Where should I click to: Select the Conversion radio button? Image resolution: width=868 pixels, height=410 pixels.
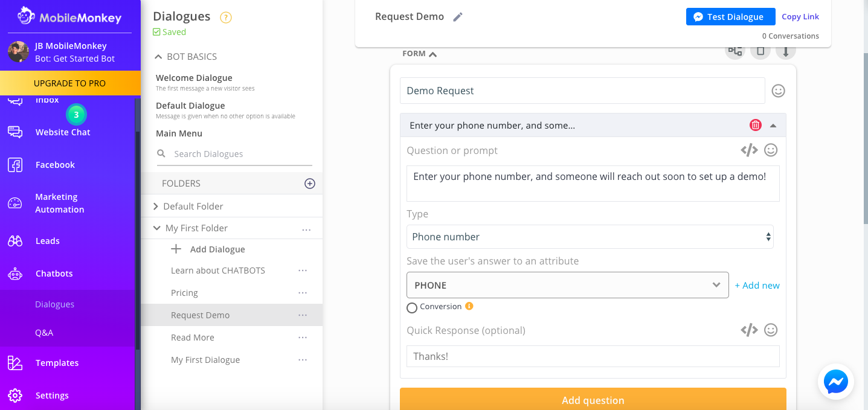412,307
